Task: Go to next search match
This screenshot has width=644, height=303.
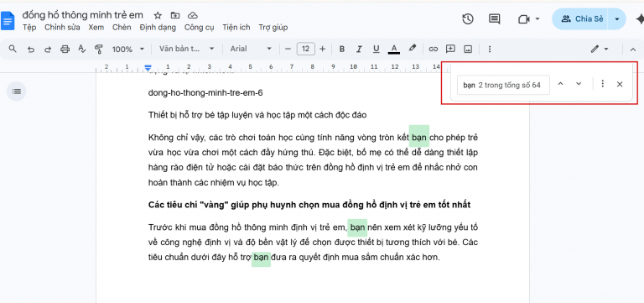Action: (x=579, y=84)
